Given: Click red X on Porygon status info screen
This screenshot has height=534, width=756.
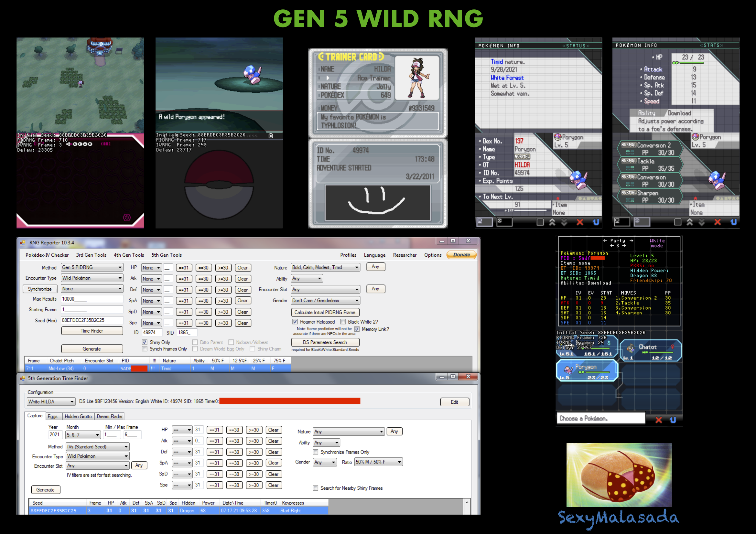Looking at the screenshot, I should [580, 222].
